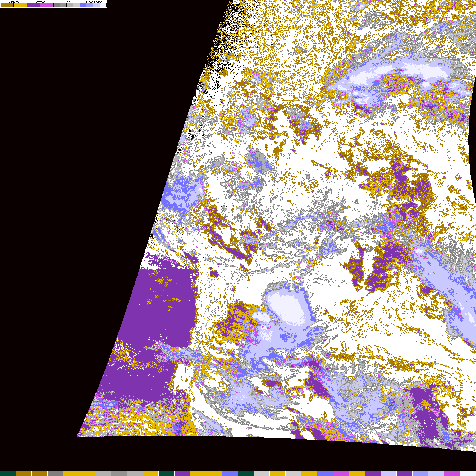Select the dark purple Estratos legend swatch
Viewport: 476px width, 476px height.
click(x=34, y=5)
